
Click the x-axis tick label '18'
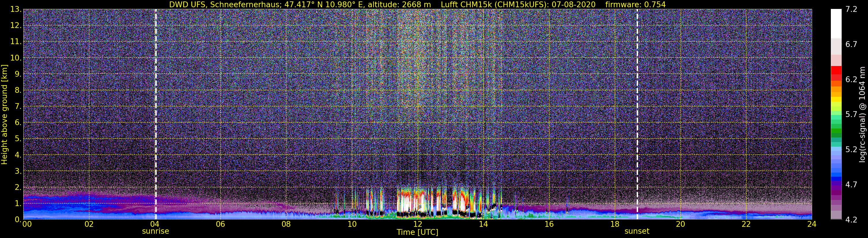pyautogui.click(x=614, y=224)
